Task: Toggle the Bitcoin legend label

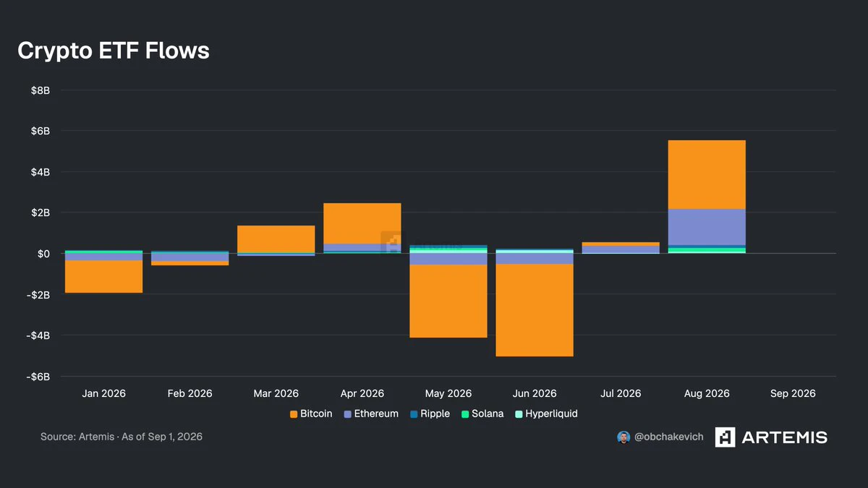Action: (316, 414)
